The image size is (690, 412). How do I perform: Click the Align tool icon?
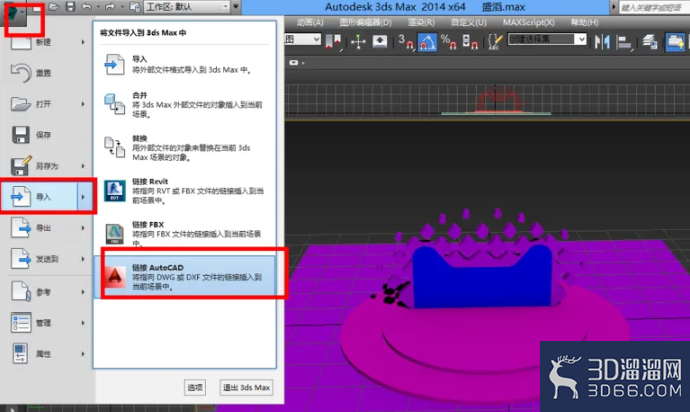(624, 42)
